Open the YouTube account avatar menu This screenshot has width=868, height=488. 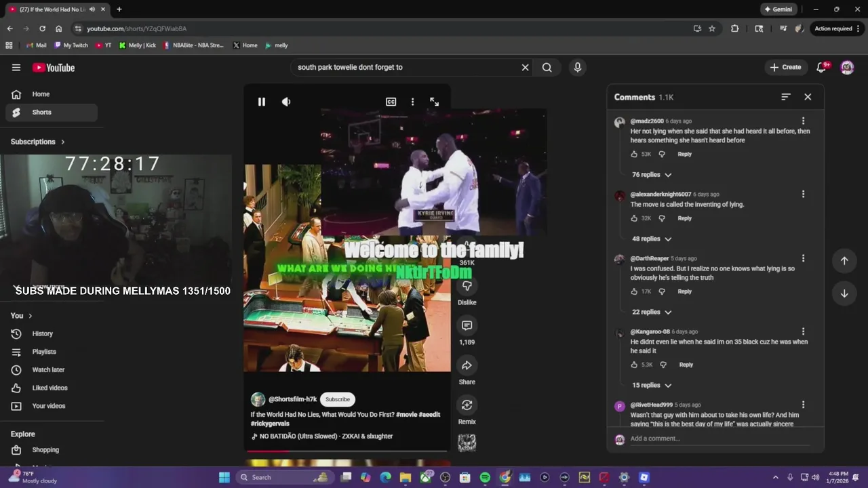point(847,67)
